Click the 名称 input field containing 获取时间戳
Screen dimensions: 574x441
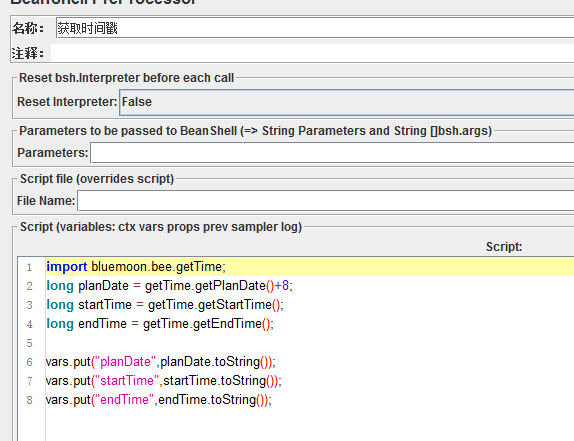click(315, 28)
